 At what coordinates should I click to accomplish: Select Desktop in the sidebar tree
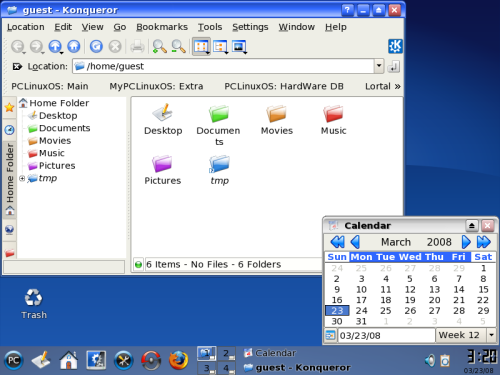[53, 116]
